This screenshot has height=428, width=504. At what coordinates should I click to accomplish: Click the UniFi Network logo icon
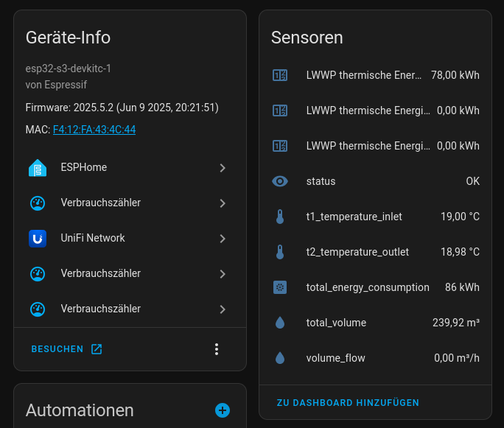(38, 239)
